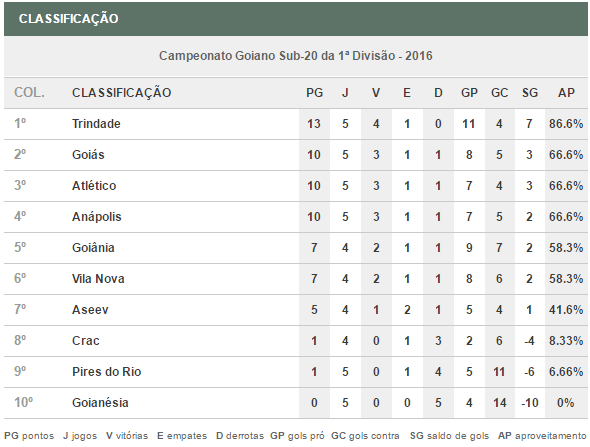Click Atlético in the standings

94,185
